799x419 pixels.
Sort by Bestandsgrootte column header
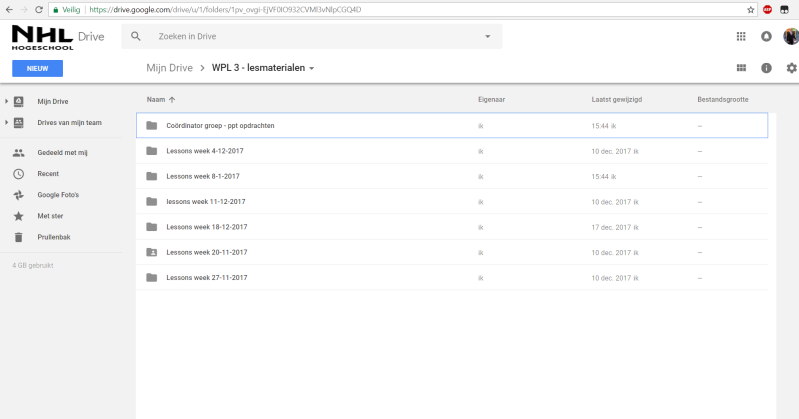(723, 99)
